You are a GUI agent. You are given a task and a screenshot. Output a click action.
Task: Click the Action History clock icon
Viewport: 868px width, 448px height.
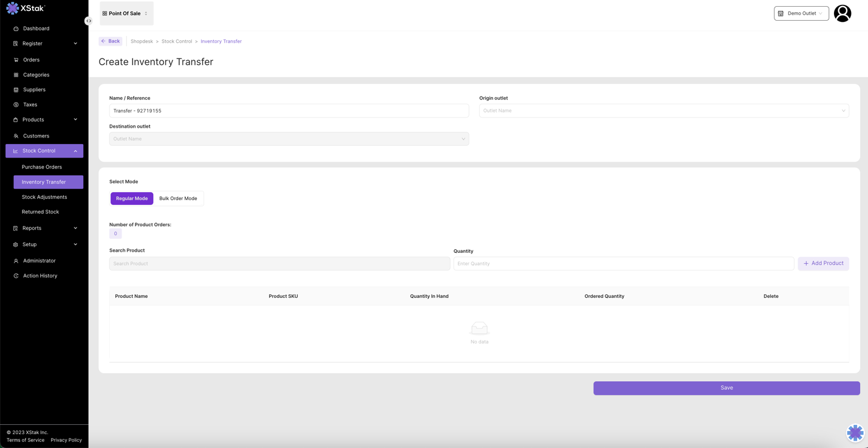(x=16, y=276)
